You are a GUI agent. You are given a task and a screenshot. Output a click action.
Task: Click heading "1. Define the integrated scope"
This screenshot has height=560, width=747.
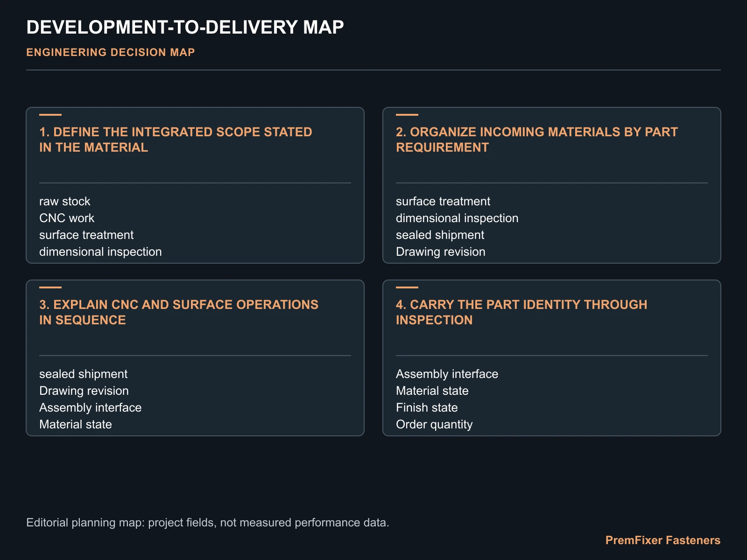tap(176, 140)
